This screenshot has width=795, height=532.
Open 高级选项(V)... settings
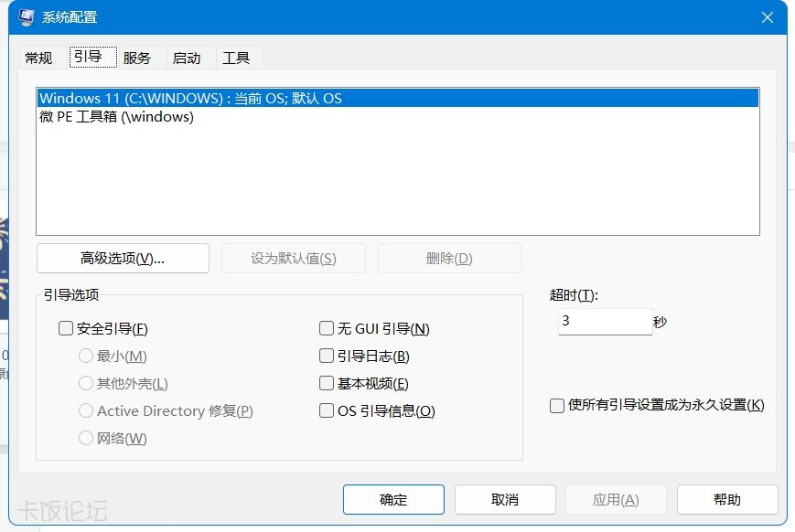point(123,259)
